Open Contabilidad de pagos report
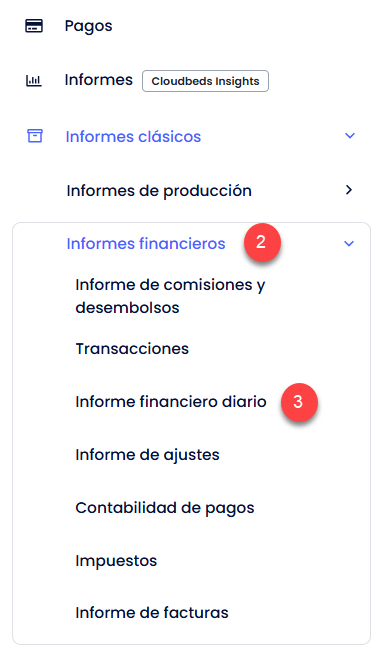The height and width of the screenshot is (664, 390). click(x=165, y=508)
